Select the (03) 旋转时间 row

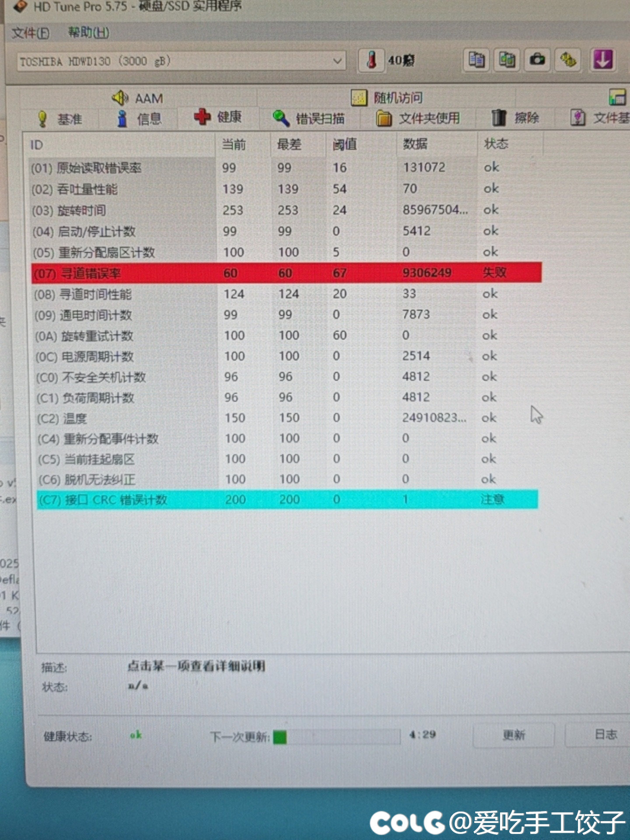coord(286,210)
